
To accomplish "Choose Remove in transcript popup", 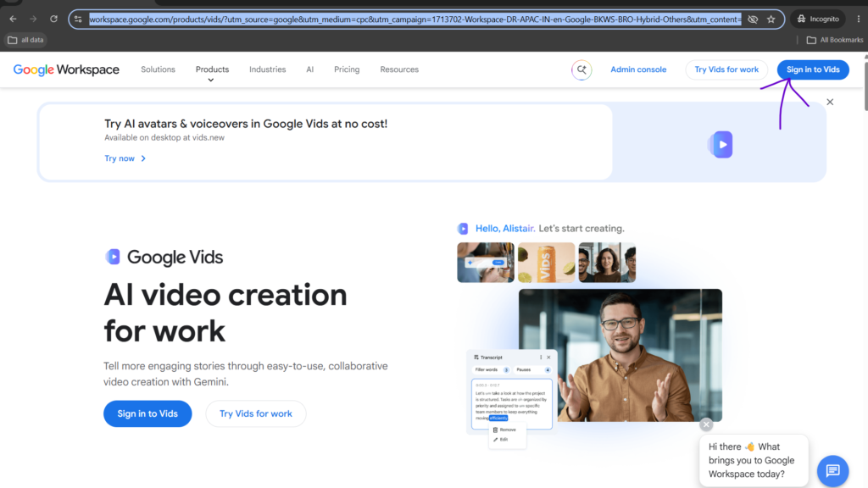I will tap(504, 430).
